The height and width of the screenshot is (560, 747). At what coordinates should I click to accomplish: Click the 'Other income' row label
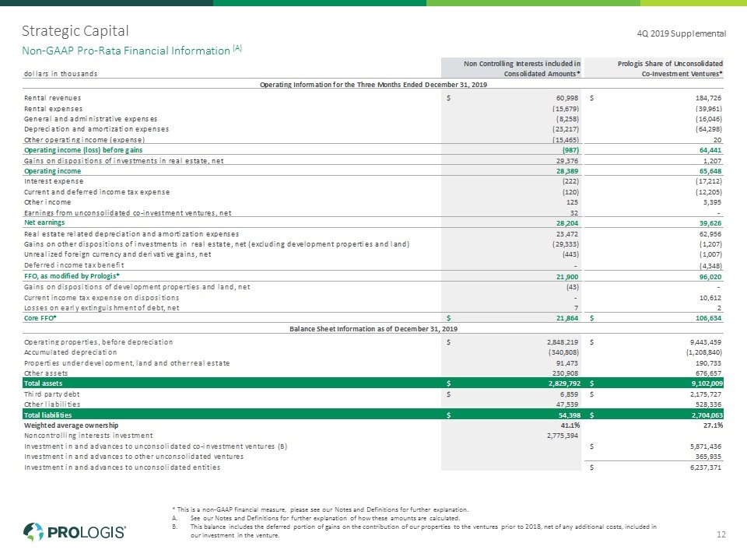click(x=47, y=202)
